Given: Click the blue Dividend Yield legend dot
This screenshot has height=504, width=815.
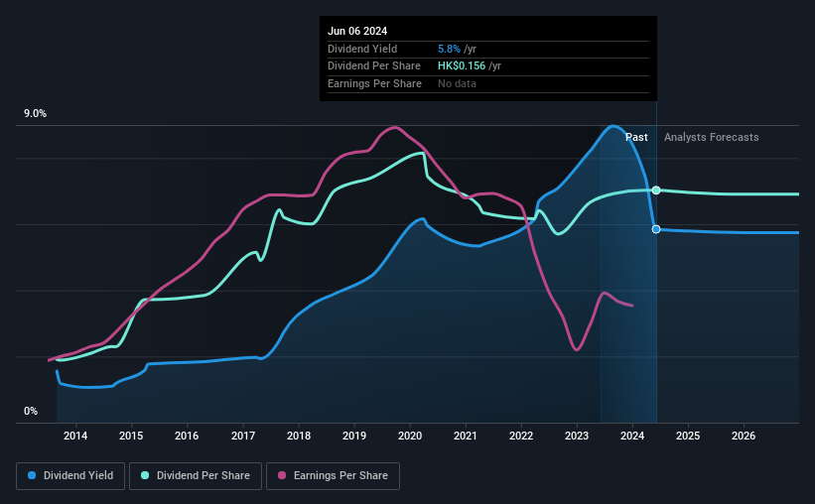Looking at the screenshot, I should tap(32, 475).
